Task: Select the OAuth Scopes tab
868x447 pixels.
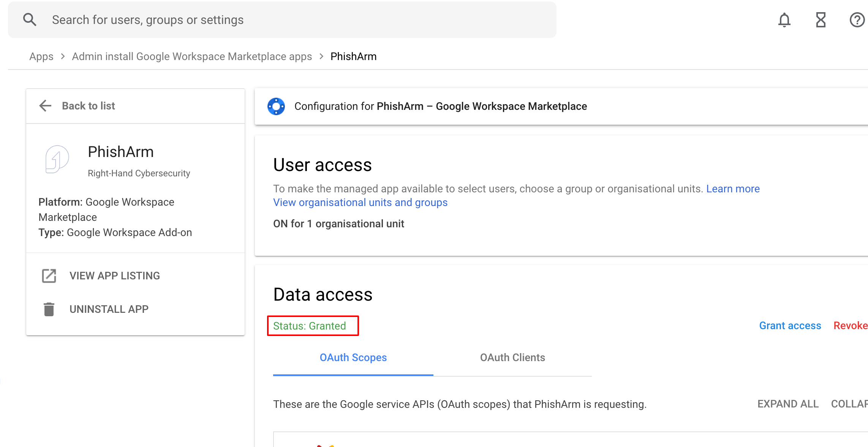Action: (x=353, y=358)
